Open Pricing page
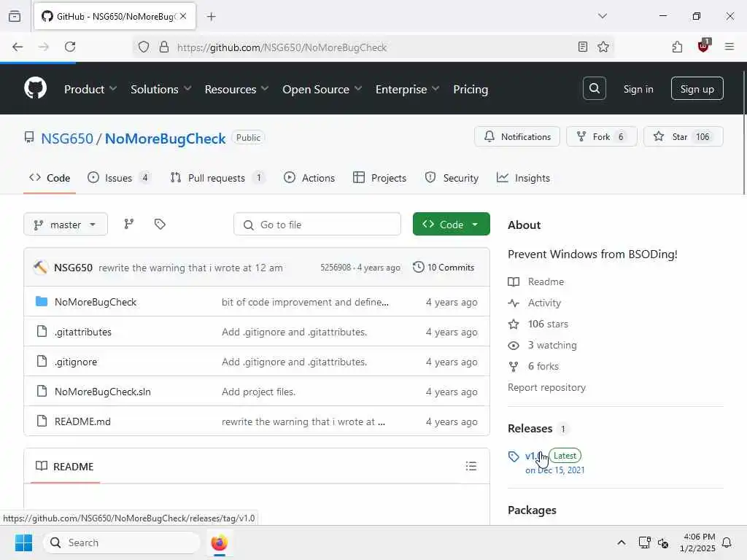 coord(471,89)
